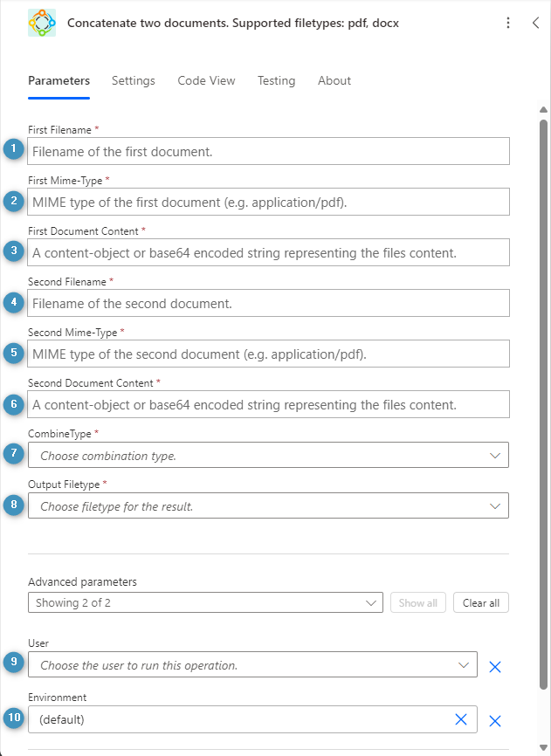The image size is (551, 756).
Task: Click the scrollbar up arrow
Action: (x=543, y=109)
